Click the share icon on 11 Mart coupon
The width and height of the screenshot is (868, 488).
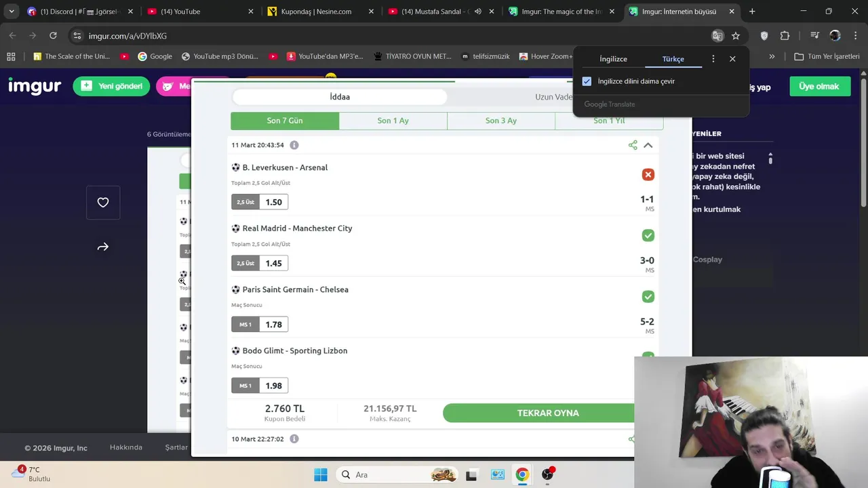(x=633, y=145)
